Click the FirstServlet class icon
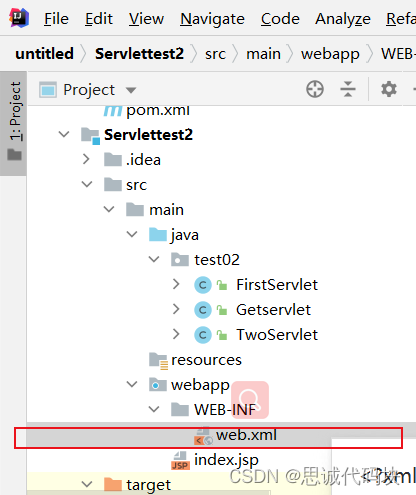The width and height of the screenshot is (416, 495). pyautogui.click(x=203, y=285)
